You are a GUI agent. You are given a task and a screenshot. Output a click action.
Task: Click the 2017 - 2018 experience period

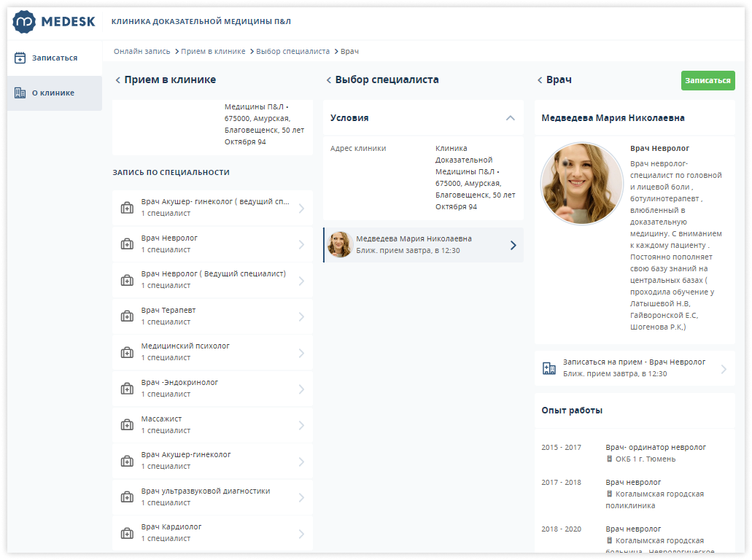pos(561,482)
